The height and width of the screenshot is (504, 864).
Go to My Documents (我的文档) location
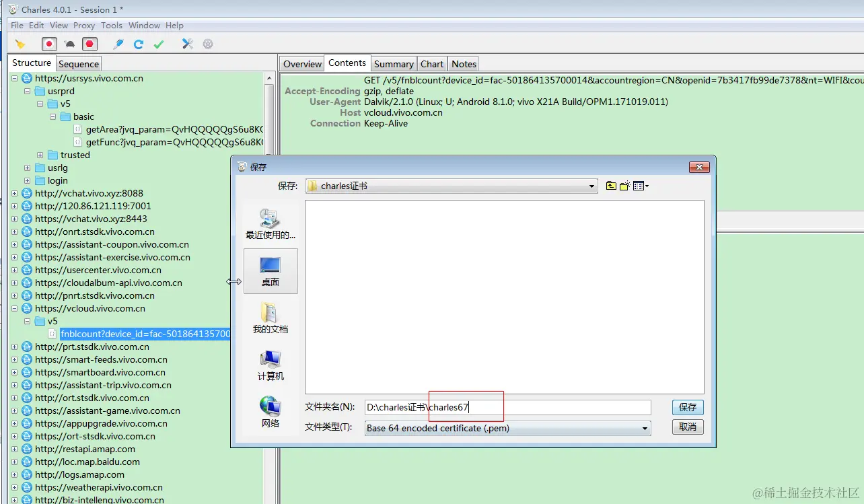(x=271, y=318)
